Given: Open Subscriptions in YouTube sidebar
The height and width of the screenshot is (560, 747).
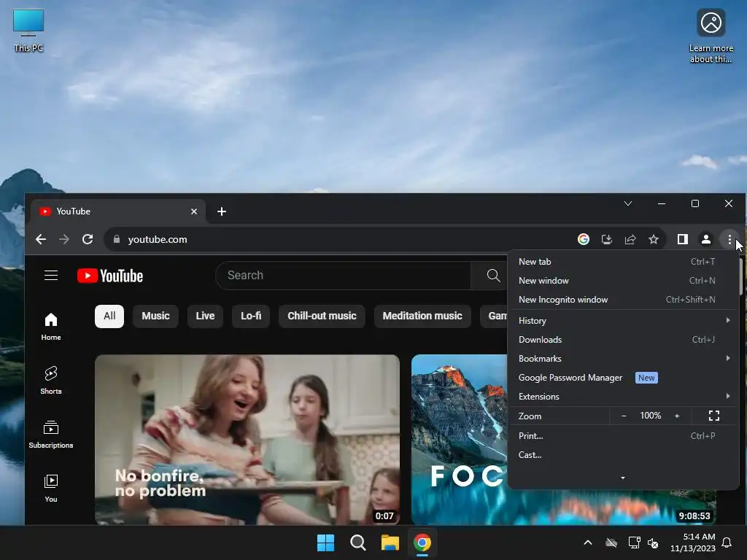Looking at the screenshot, I should point(51,435).
